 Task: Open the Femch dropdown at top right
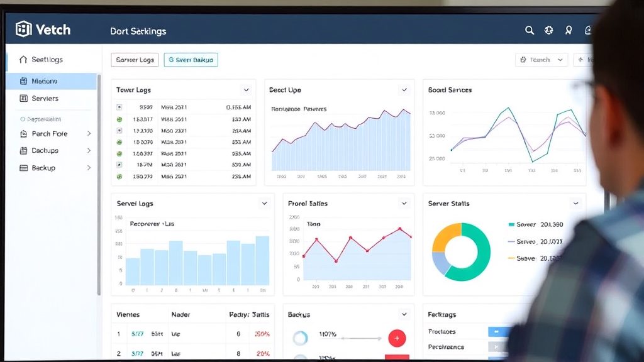(541, 60)
